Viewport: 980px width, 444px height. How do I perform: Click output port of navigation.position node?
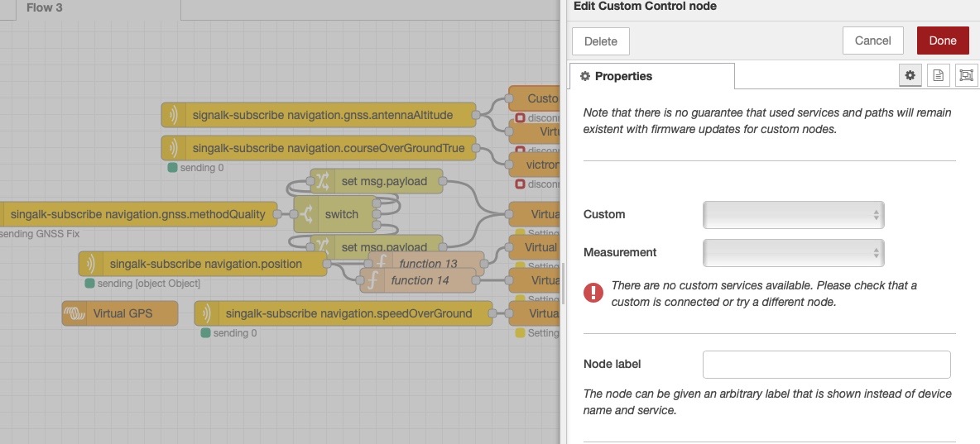pos(325,264)
